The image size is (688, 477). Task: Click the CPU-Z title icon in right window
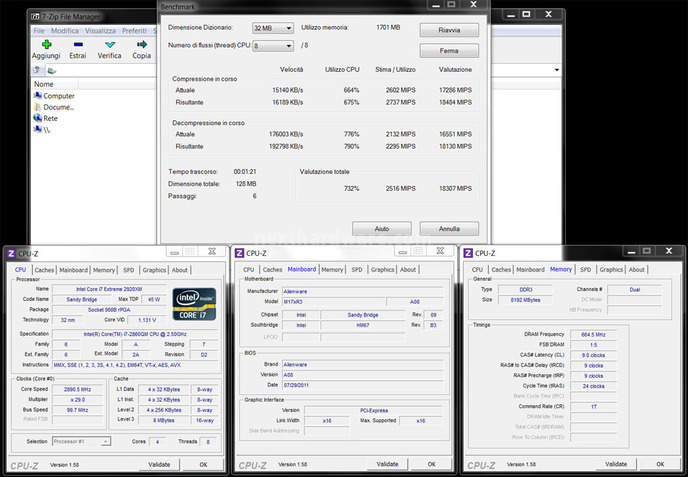pyautogui.click(x=468, y=253)
